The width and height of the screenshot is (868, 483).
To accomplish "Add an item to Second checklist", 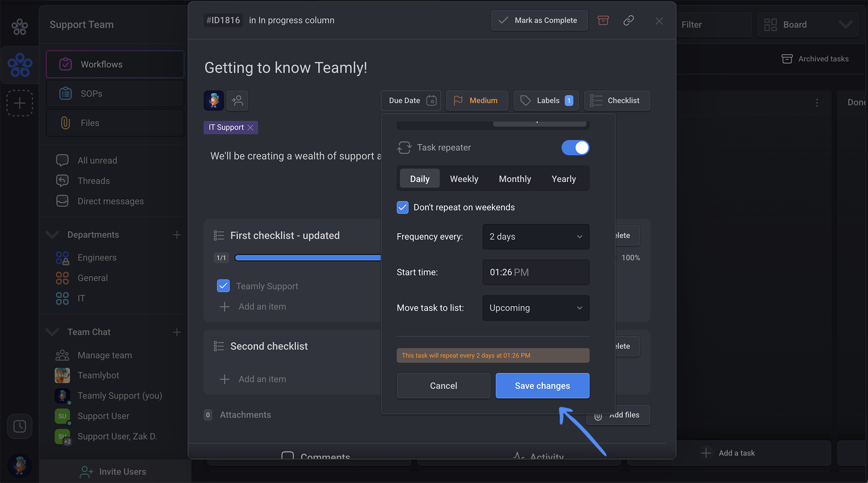I will point(253,379).
